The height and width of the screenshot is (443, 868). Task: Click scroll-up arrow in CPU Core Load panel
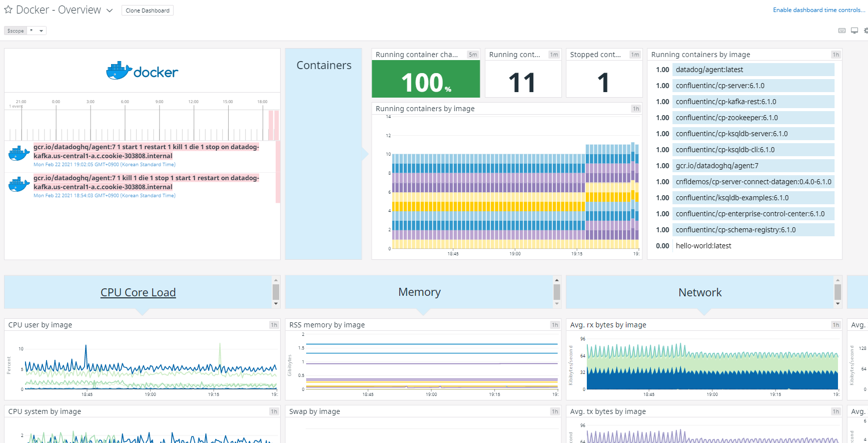click(276, 280)
